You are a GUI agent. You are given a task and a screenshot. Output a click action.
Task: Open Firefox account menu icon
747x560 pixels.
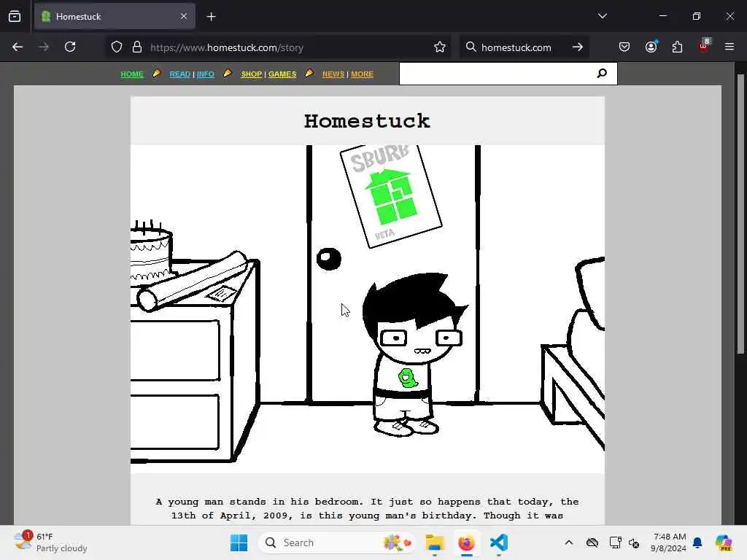click(651, 47)
